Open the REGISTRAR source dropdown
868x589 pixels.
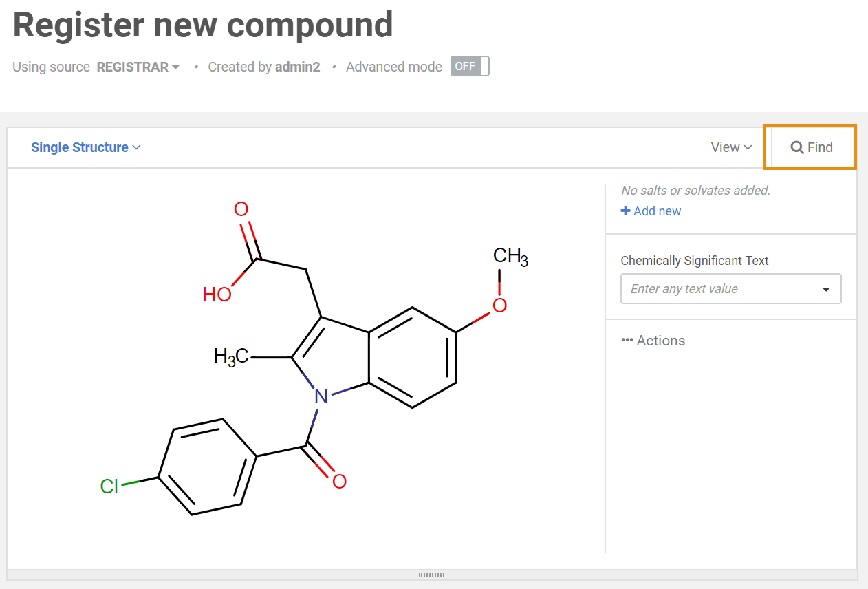[x=138, y=67]
